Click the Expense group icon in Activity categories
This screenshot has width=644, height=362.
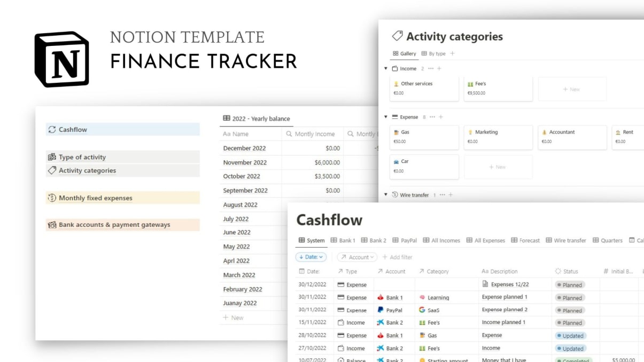point(395,117)
